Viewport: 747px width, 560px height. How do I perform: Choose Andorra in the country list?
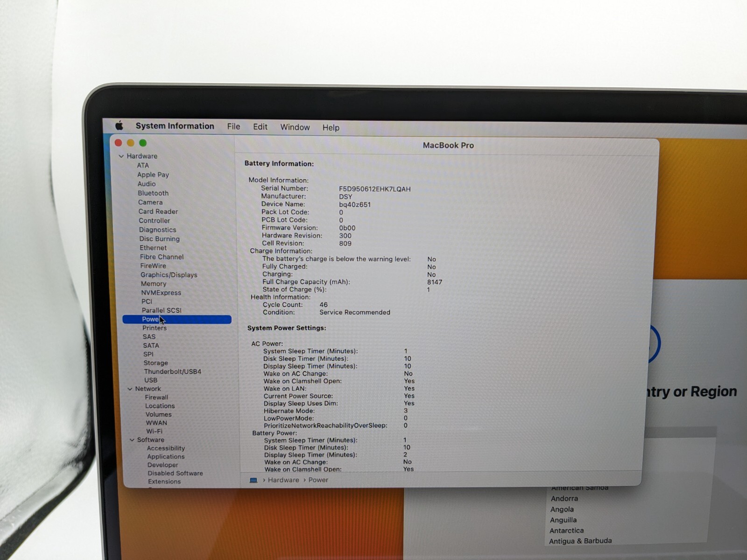click(x=564, y=498)
